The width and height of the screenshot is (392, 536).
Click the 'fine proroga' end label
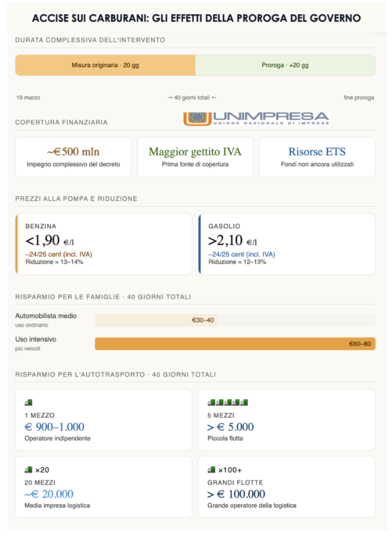pyautogui.click(x=358, y=98)
